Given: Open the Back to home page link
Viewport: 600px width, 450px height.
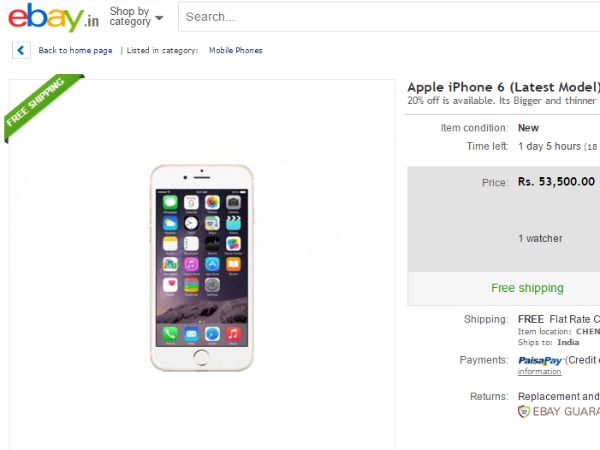Looking at the screenshot, I should coord(75,51).
